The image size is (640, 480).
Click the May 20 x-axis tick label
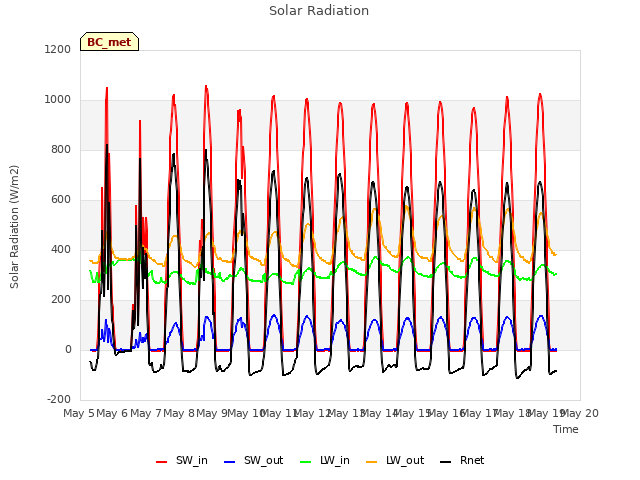580,413
